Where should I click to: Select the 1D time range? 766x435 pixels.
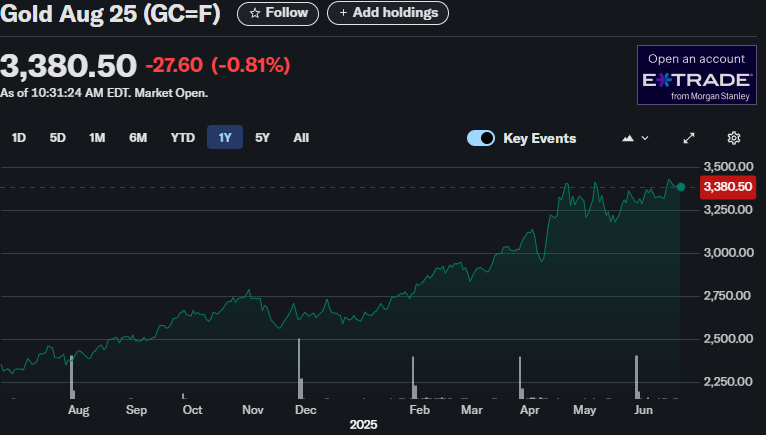(19, 138)
